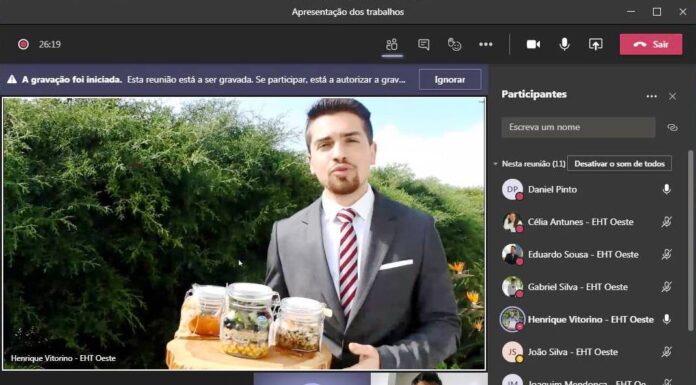Click Célia Antunes' muted microphone icon
This screenshot has width=696, height=385.
point(666,222)
